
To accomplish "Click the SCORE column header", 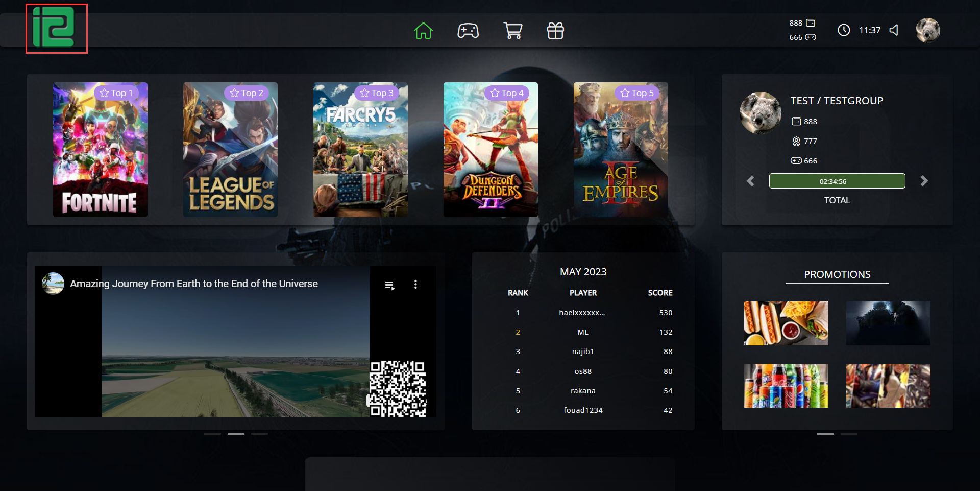I will click(x=660, y=293).
